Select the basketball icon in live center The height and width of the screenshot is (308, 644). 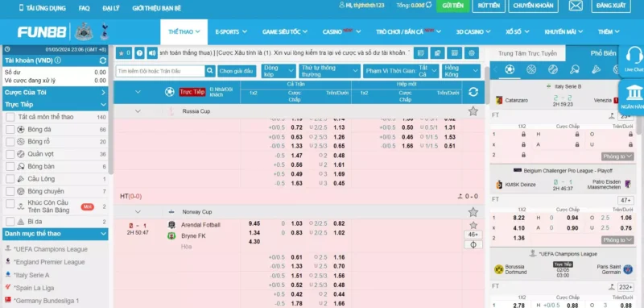pyautogui.click(x=531, y=69)
